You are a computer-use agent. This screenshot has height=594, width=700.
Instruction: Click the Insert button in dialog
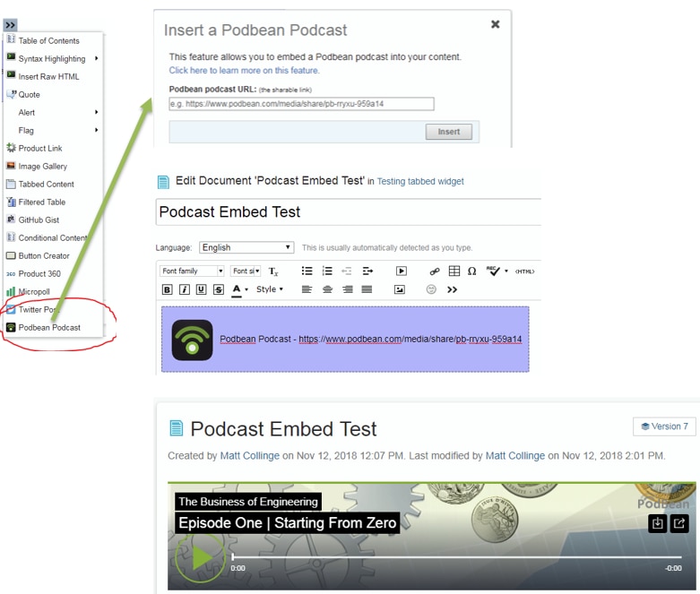449,132
